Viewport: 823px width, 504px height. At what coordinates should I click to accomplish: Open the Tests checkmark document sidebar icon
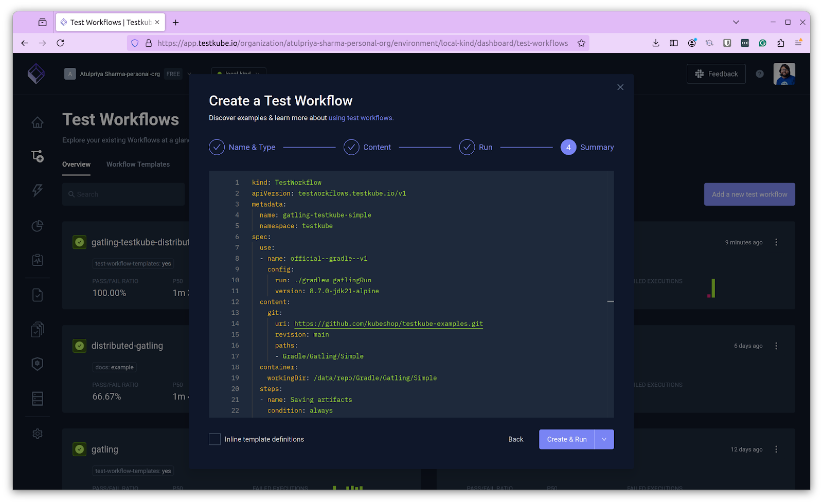click(38, 295)
